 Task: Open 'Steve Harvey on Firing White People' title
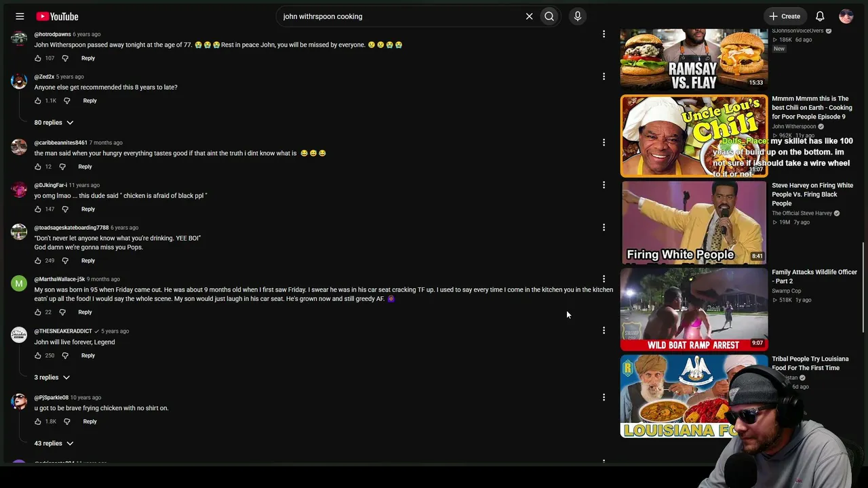point(812,195)
